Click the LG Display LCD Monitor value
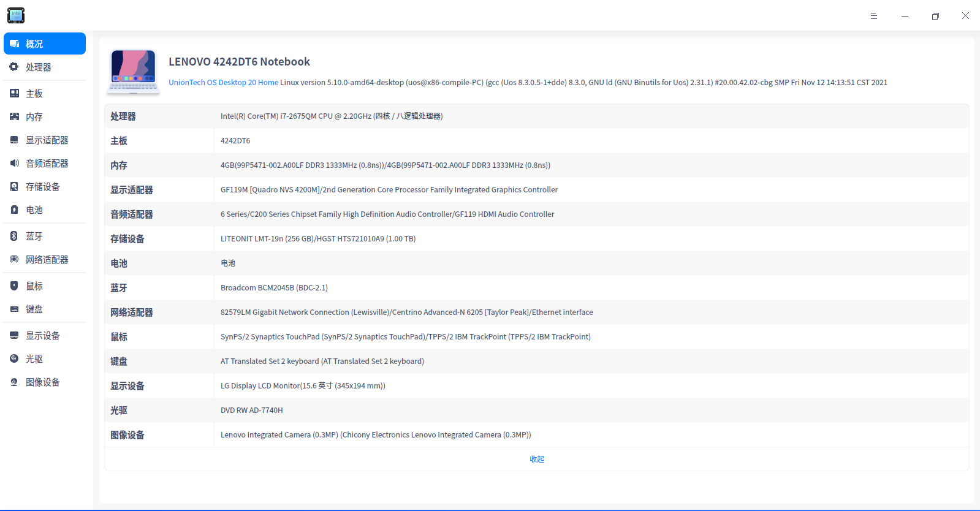Screen dimensions: 980x511 pos(303,385)
